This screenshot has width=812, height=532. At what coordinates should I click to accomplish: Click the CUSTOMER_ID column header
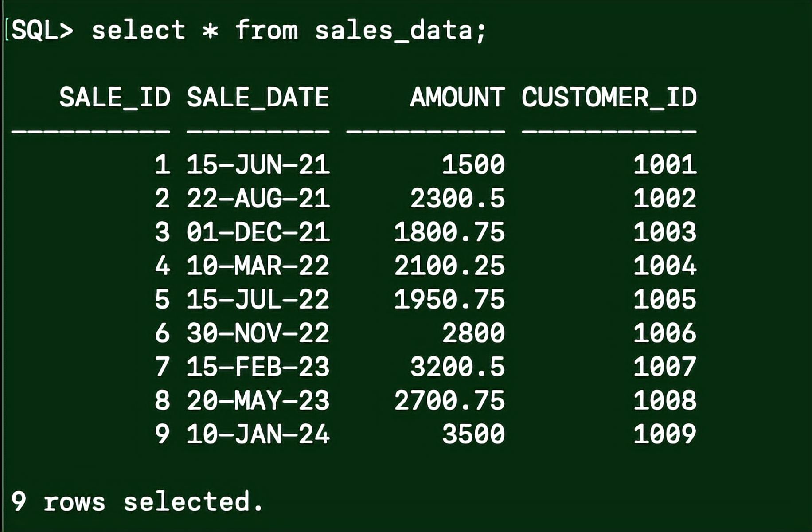pyautogui.click(x=609, y=98)
